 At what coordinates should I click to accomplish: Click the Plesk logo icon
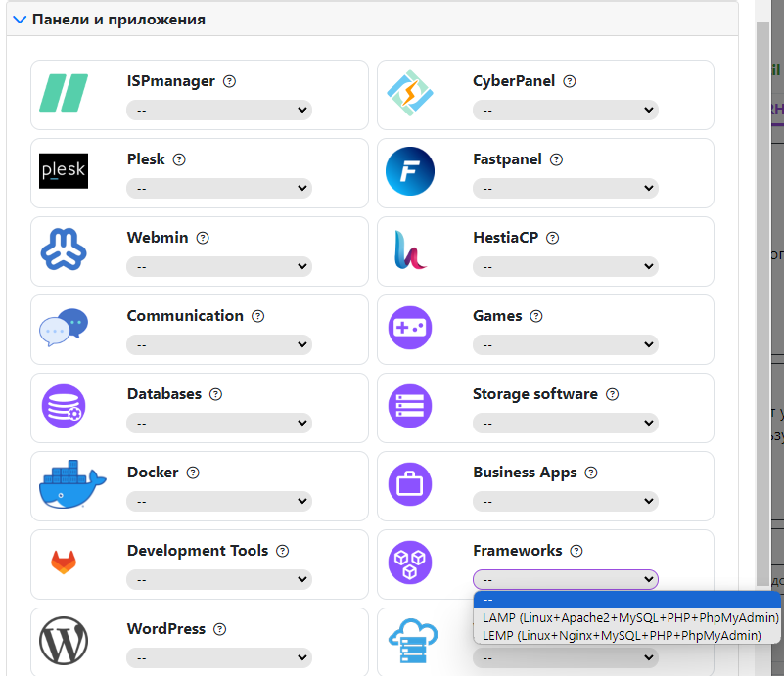point(64,171)
